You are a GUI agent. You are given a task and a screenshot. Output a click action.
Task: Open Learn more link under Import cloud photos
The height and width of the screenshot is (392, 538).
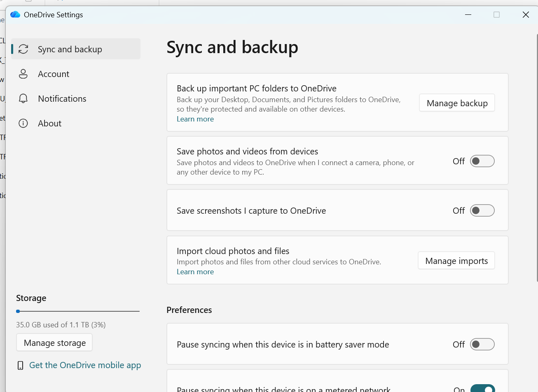(x=195, y=272)
